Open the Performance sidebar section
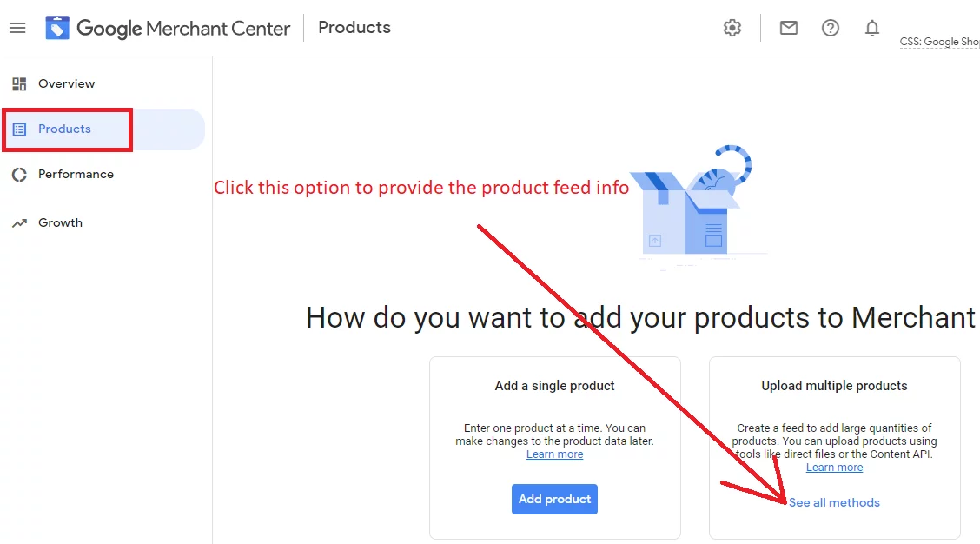Image resolution: width=980 pixels, height=544 pixels. point(76,175)
